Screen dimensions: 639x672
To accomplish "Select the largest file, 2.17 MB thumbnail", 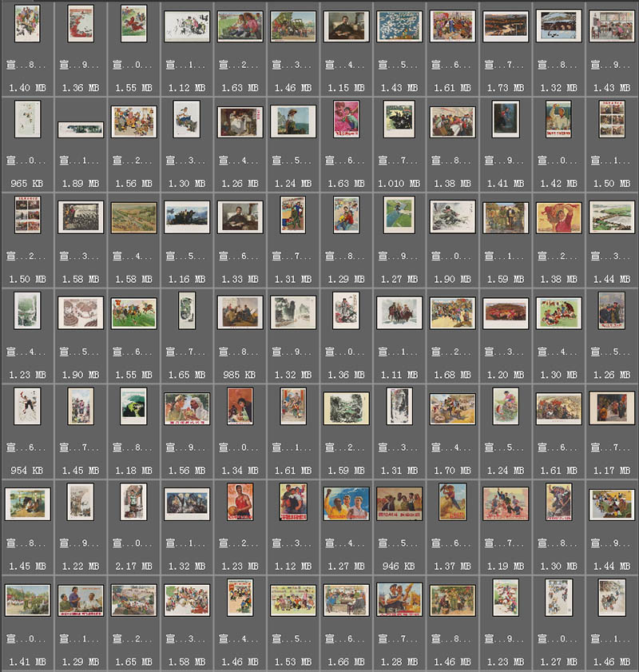I will [133, 502].
